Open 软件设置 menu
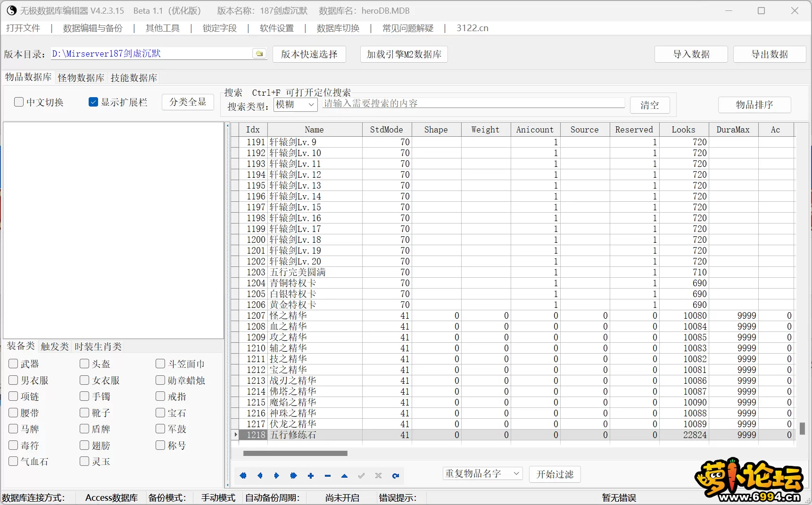This screenshot has width=812, height=505. coord(277,28)
